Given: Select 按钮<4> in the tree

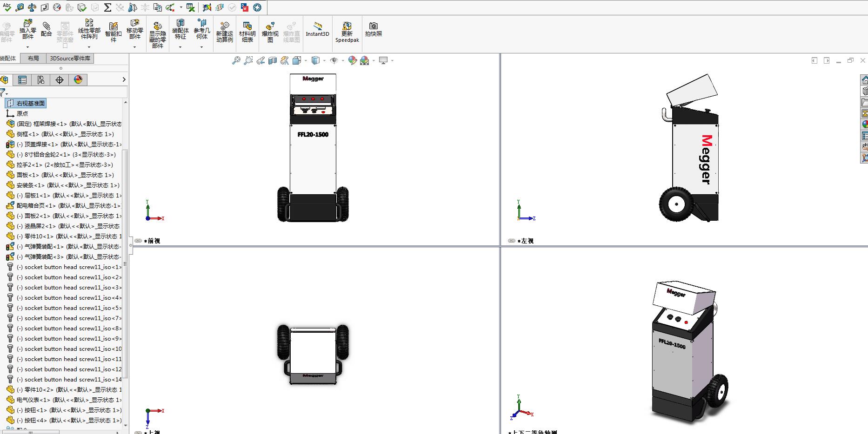Looking at the screenshot, I should click(64, 420).
